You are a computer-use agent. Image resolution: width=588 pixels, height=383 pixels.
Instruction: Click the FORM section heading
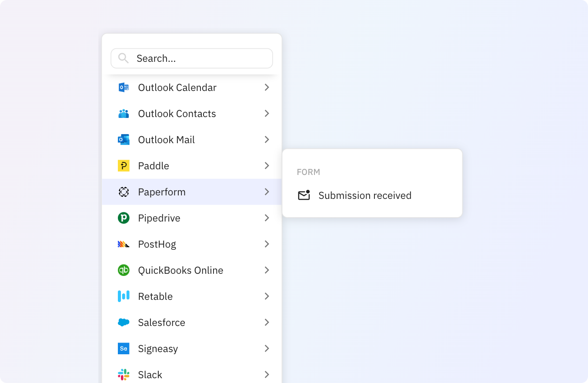tap(308, 172)
